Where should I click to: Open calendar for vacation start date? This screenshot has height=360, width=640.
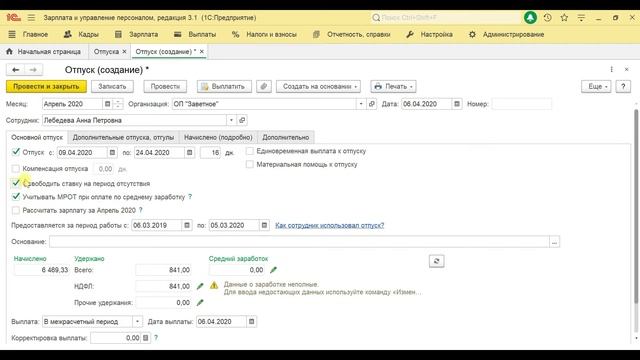[x=112, y=153]
